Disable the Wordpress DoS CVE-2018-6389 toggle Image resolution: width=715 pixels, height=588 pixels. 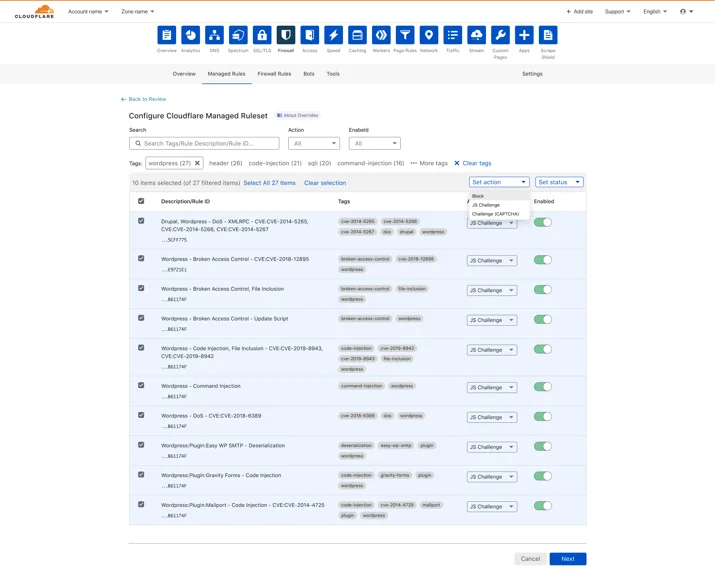pos(543,416)
